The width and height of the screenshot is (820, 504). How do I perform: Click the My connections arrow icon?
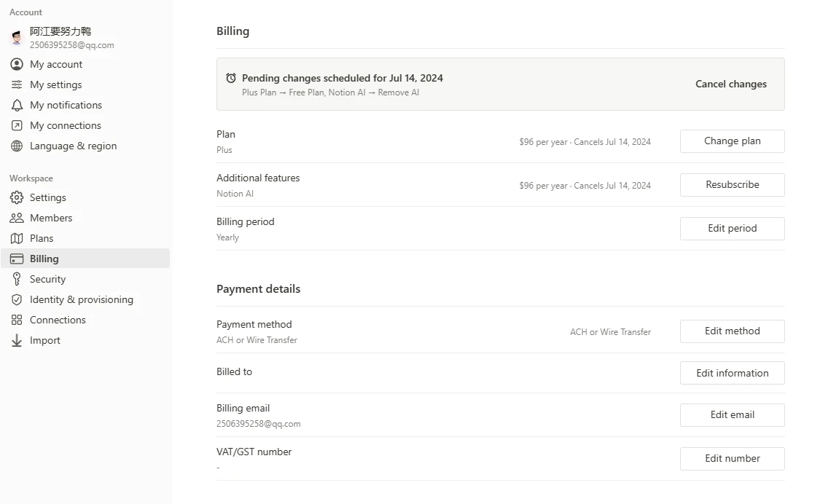17,125
